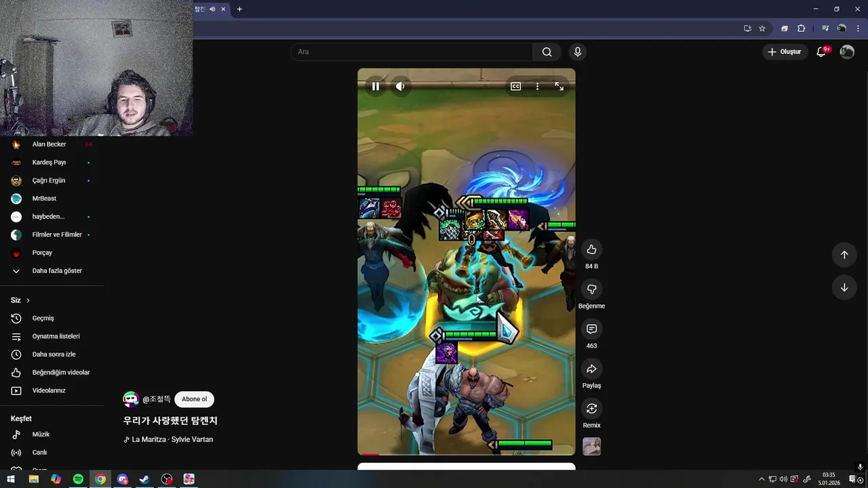This screenshot has width=868, height=488.
Task: Pause the playing Short video
Action: (376, 86)
